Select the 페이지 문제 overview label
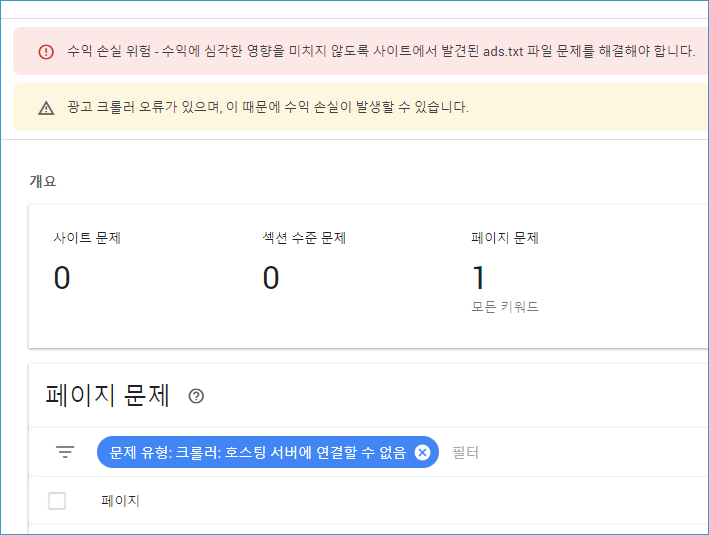 click(505, 237)
